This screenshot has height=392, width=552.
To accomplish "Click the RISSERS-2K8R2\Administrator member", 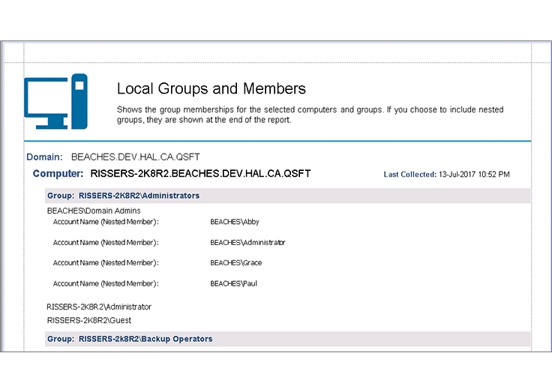I will 99,307.
